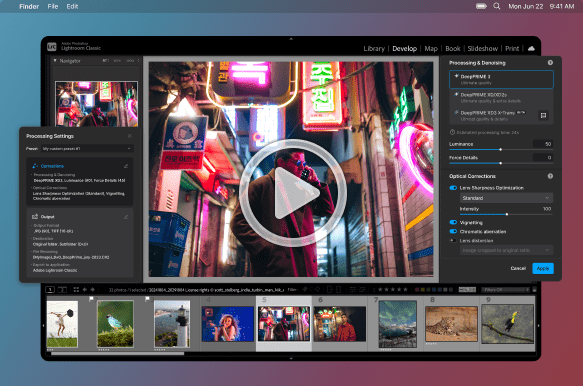The image size is (583, 386).
Task: Switch to the Develop module
Action: (x=405, y=49)
